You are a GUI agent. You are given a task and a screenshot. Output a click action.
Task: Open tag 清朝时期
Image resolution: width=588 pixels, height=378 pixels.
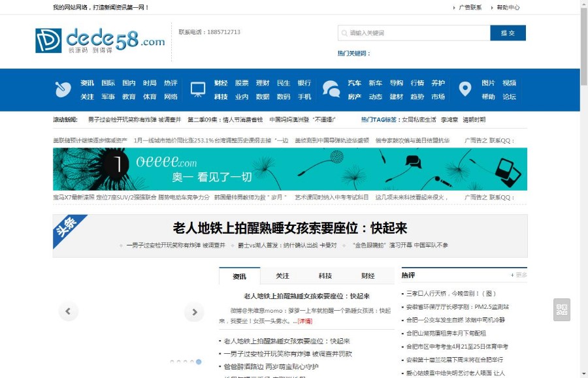(474, 119)
